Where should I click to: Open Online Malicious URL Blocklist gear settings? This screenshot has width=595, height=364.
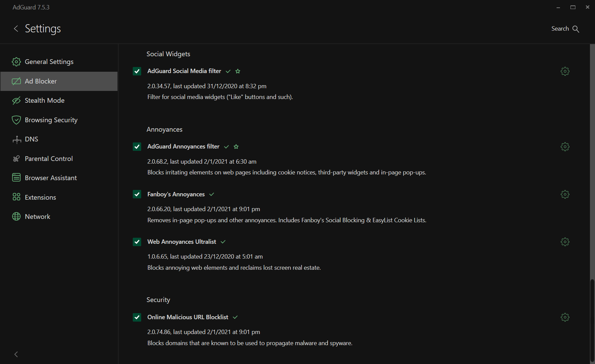coord(565,318)
